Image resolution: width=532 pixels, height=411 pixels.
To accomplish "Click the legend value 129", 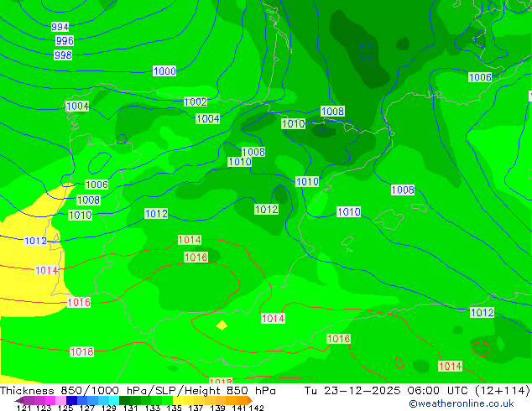I will [108, 408].
